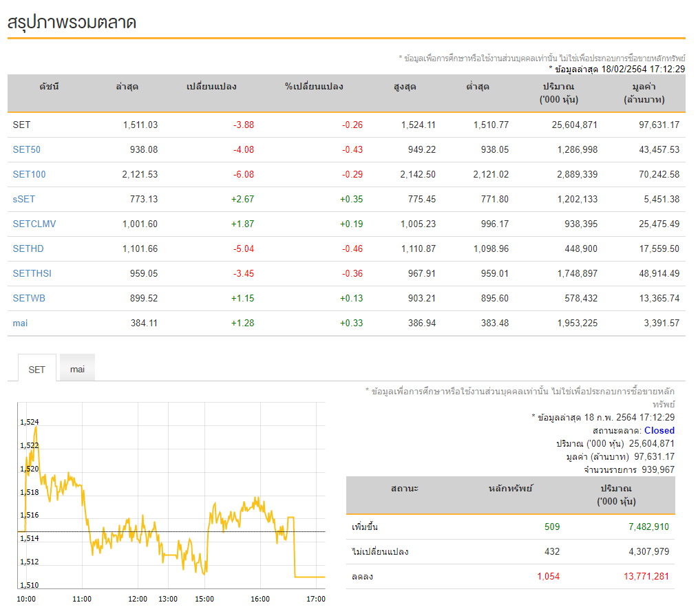
Task: Open the SETCLMV index link
Action: 34,224
